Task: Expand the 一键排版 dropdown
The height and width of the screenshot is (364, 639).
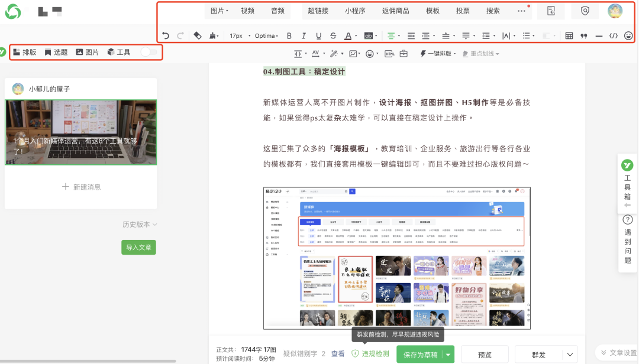Action: (x=438, y=53)
